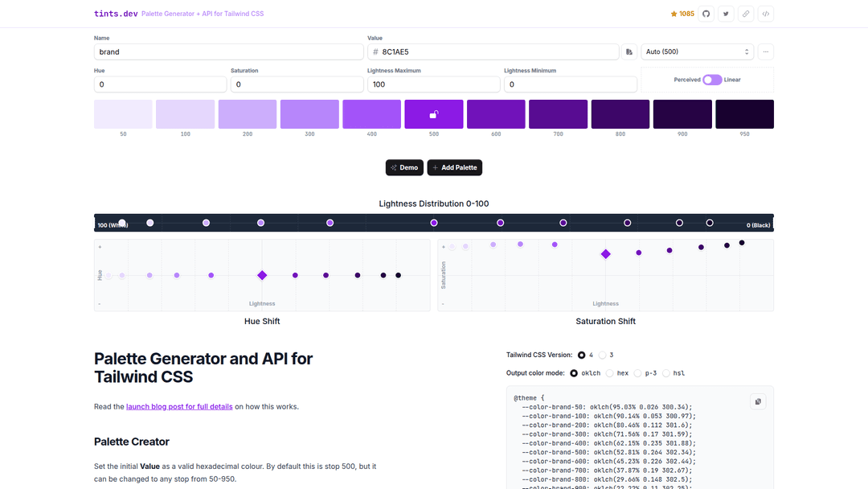Viewport: 868px width, 489px height.
Task: Click the Add Palette button
Action: point(455,167)
